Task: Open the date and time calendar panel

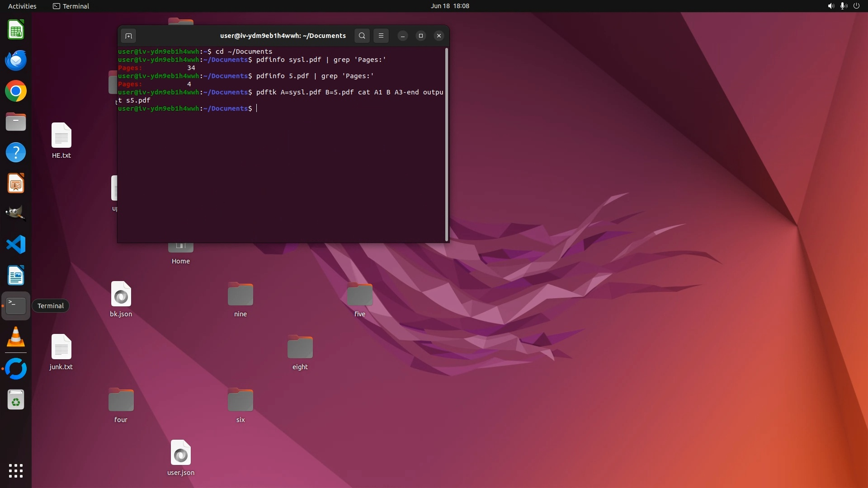Action: click(x=450, y=6)
